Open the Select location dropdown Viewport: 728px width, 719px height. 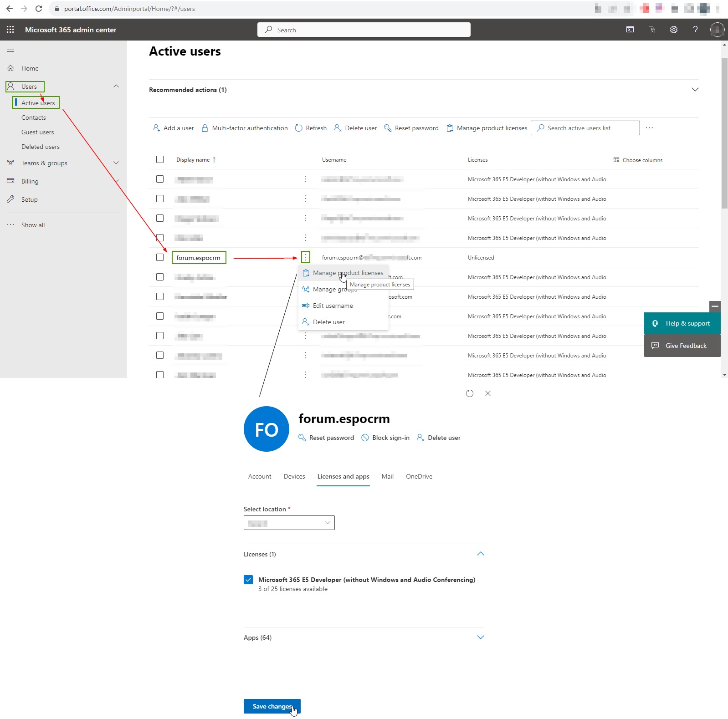[289, 523]
